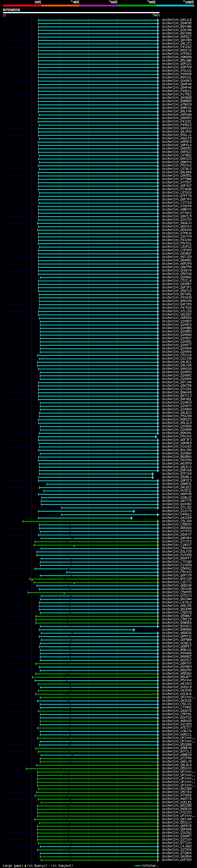Image resolution: width=197 pixels, height=868 pixels.
Task: Select hit UniRef100_A5LGL5
Action: click(177, 423)
